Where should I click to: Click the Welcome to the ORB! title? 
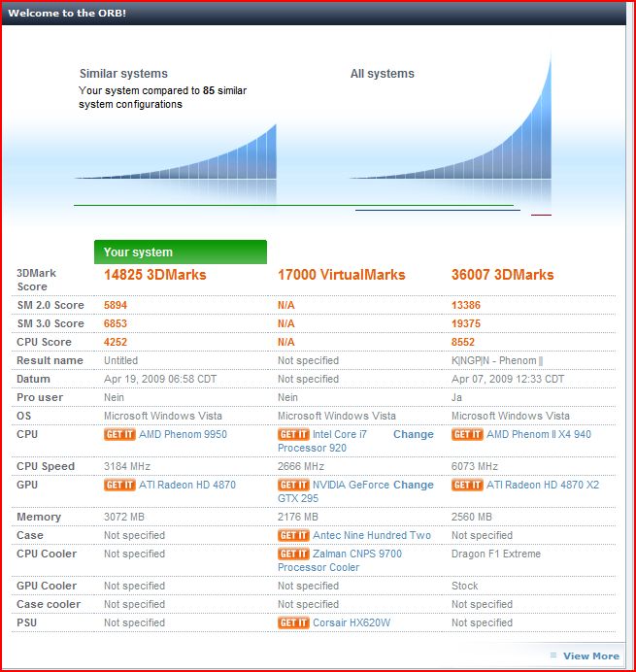point(67,13)
